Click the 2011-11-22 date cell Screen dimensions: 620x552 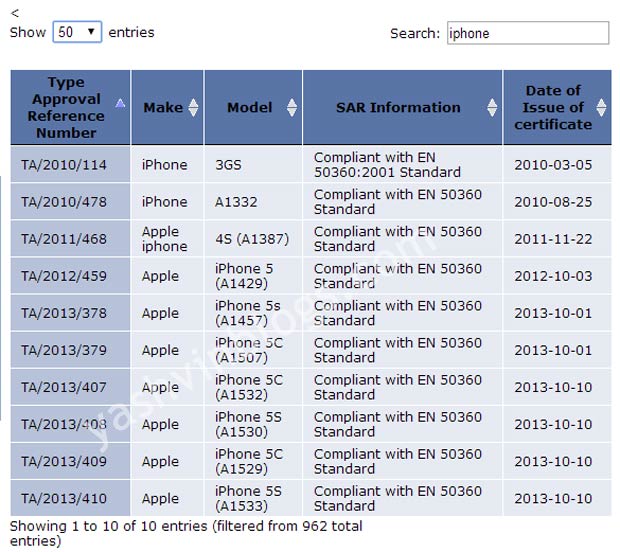point(553,239)
